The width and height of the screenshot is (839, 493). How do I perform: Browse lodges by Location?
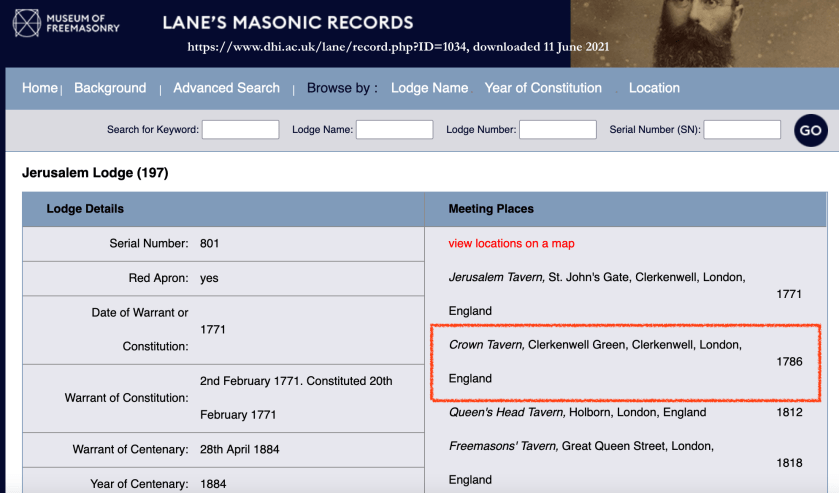[654, 88]
